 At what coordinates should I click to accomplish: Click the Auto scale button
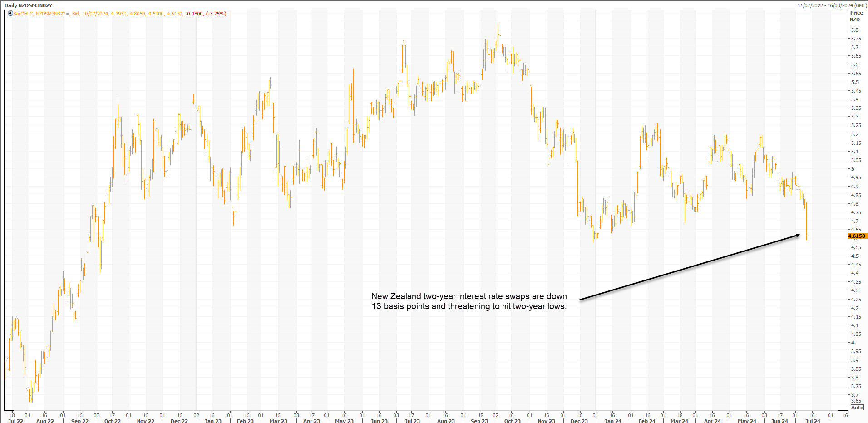point(857,408)
